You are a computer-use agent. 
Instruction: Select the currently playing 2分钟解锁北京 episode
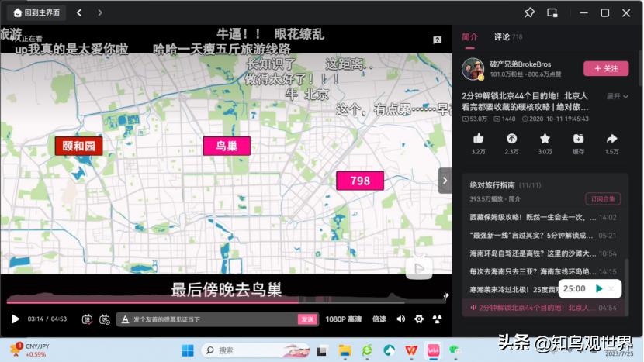(x=543, y=308)
